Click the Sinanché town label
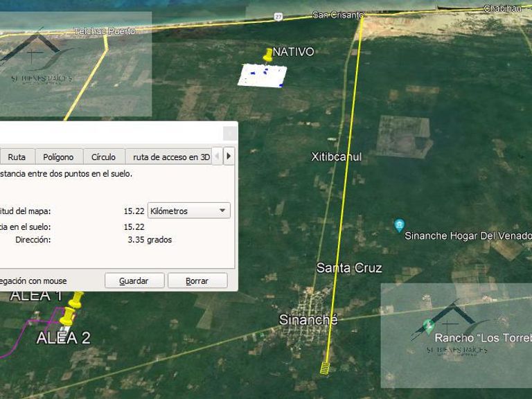 tap(308, 319)
